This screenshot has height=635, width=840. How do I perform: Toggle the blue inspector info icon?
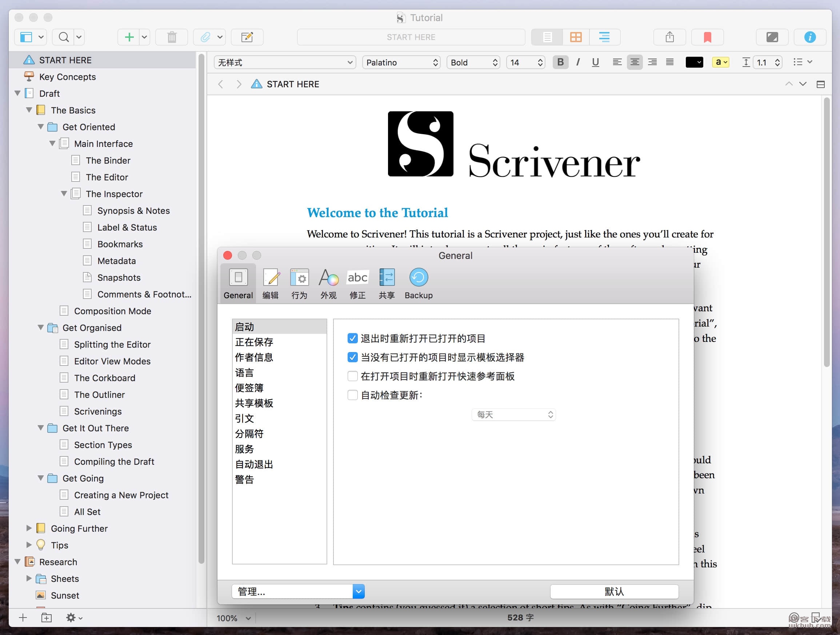[810, 37]
